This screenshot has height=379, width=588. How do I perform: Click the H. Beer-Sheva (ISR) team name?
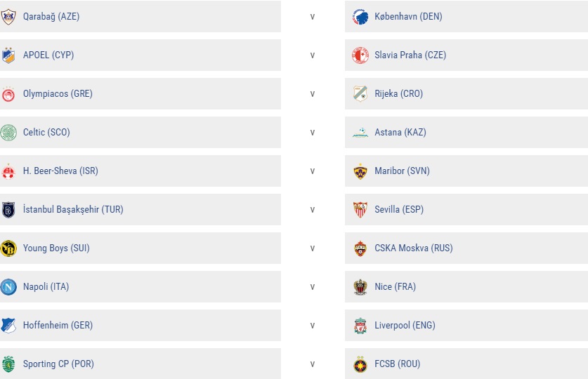point(60,171)
